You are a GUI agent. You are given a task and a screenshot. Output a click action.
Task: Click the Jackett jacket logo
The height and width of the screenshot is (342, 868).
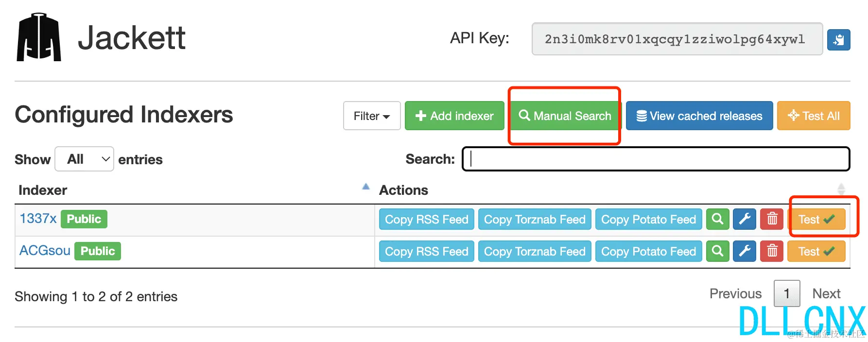[39, 37]
